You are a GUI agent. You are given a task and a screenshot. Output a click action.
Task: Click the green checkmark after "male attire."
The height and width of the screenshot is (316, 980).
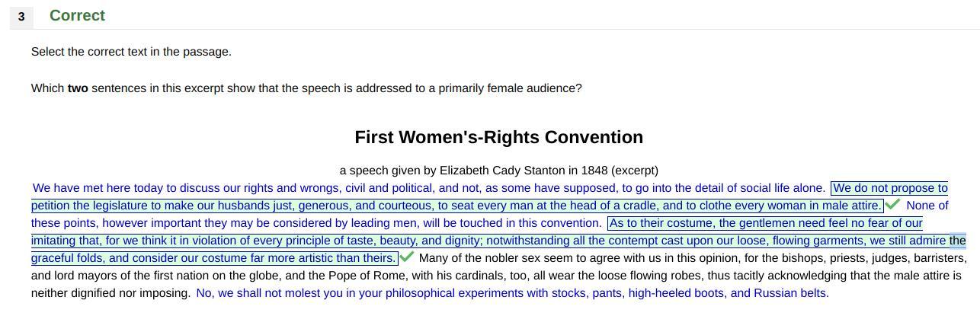point(892,205)
